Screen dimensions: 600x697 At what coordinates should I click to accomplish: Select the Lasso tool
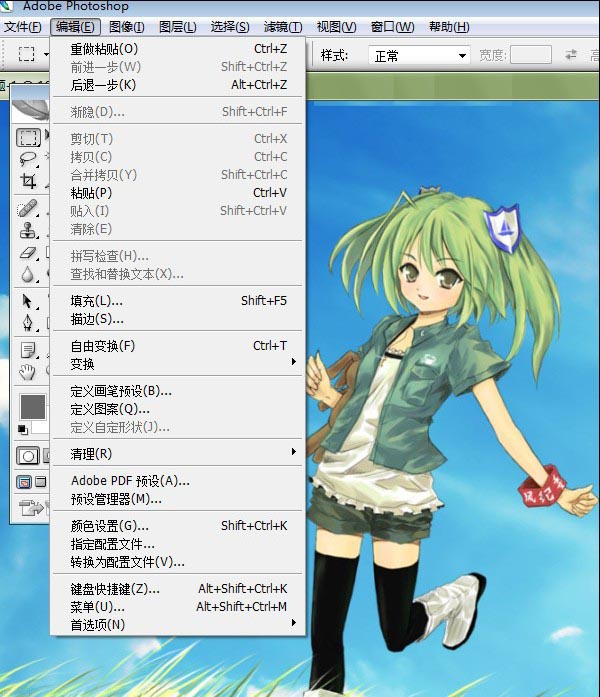(x=29, y=160)
